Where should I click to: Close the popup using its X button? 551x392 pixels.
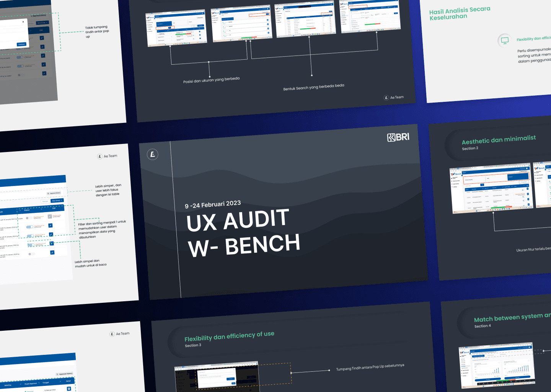tap(23, 22)
